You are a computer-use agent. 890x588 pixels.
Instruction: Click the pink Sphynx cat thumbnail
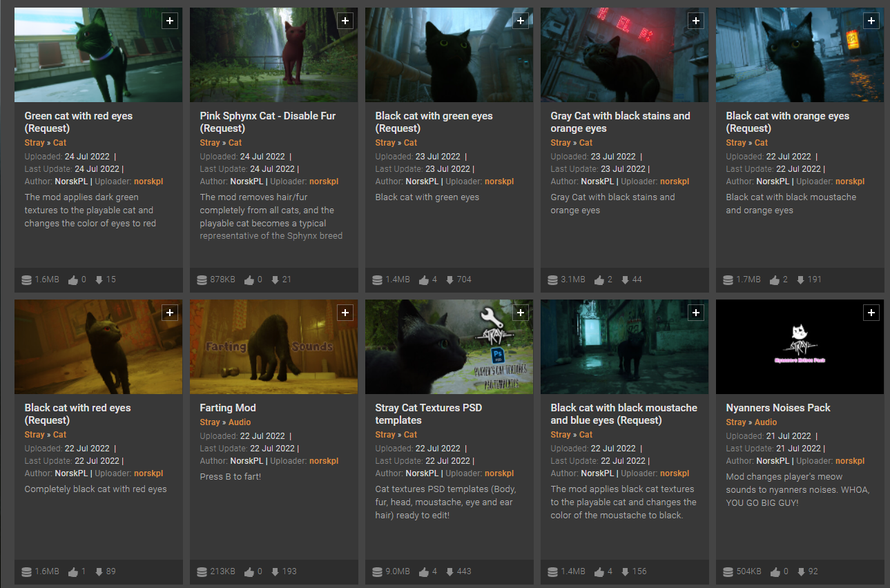pos(273,55)
